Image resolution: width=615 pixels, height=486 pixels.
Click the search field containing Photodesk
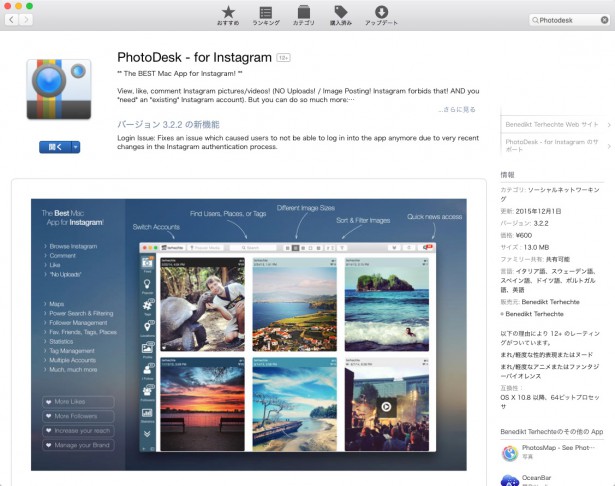point(569,20)
